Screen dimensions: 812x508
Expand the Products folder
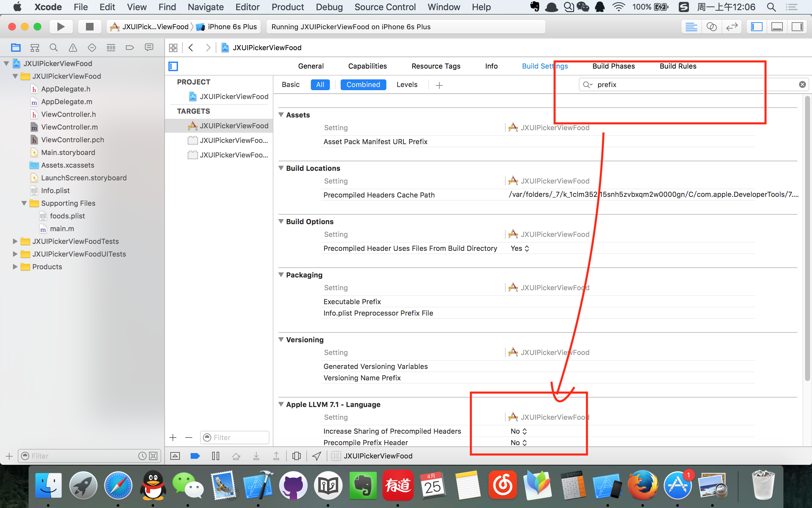[x=15, y=267]
